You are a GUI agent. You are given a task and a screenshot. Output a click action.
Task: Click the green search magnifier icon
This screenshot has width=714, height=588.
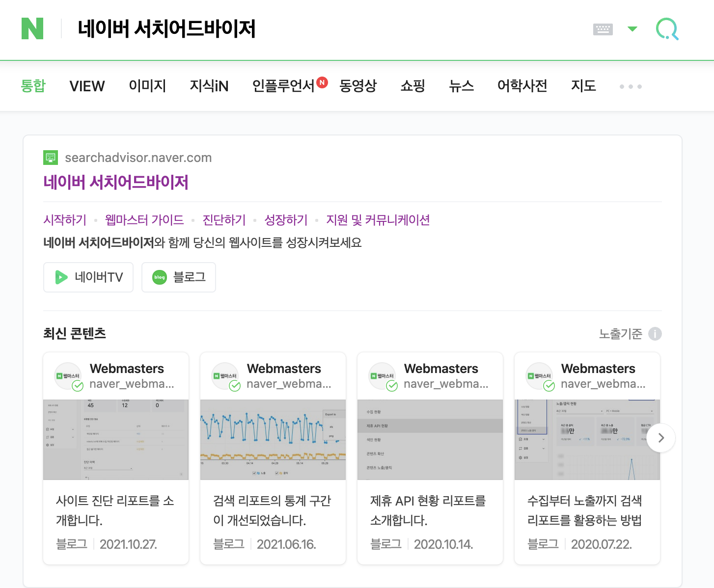[667, 29]
